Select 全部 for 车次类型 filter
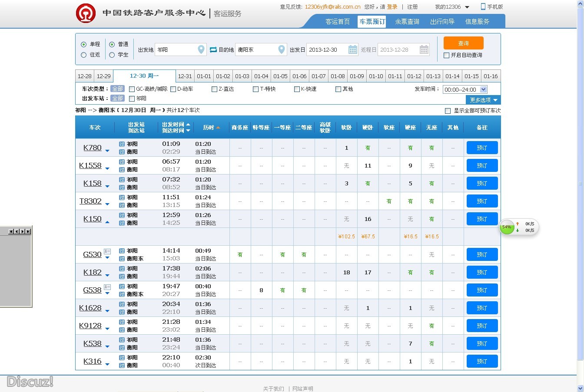Image resolution: width=584 pixels, height=392 pixels. pyautogui.click(x=117, y=89)
